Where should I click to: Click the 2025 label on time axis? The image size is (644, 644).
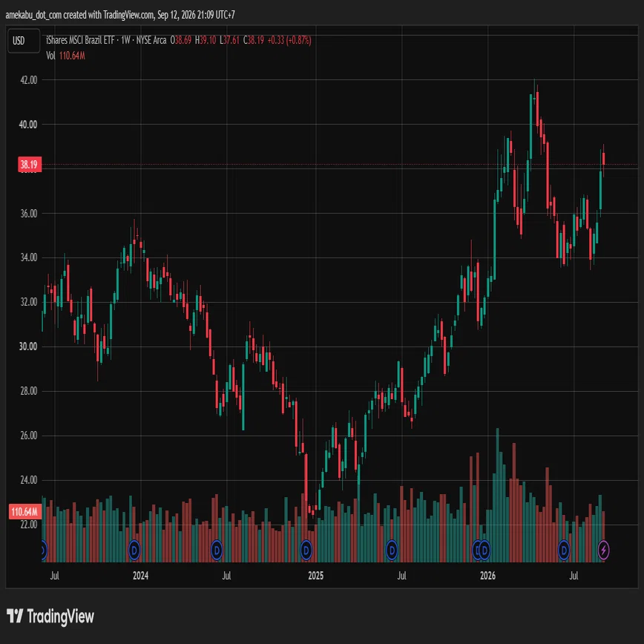pyautogui.click(x=315, y=576)
